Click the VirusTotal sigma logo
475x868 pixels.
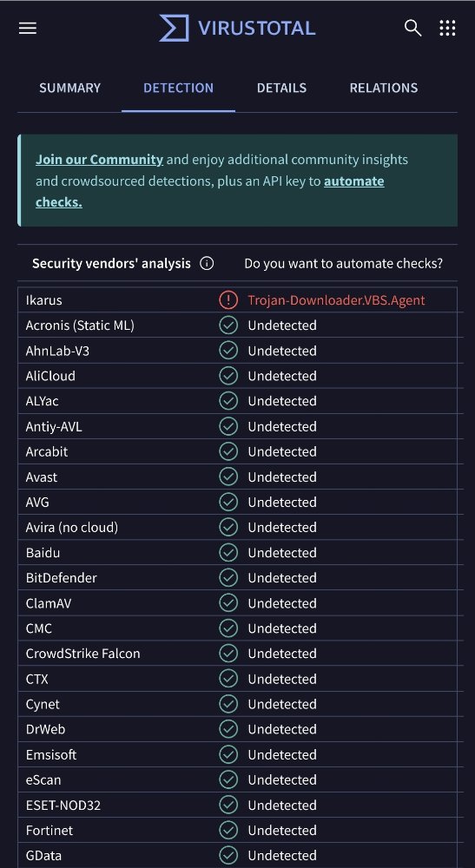174,29
